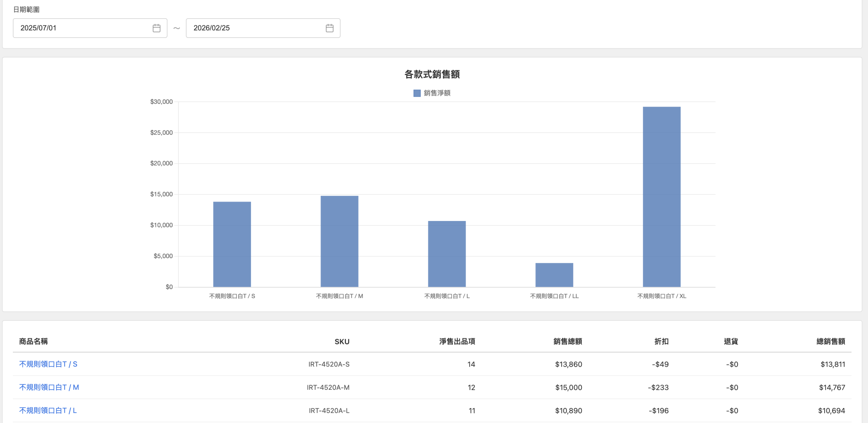868x423 pixels.
Task: Click the end date field 2026/02/25
Action: click(254, 28)
